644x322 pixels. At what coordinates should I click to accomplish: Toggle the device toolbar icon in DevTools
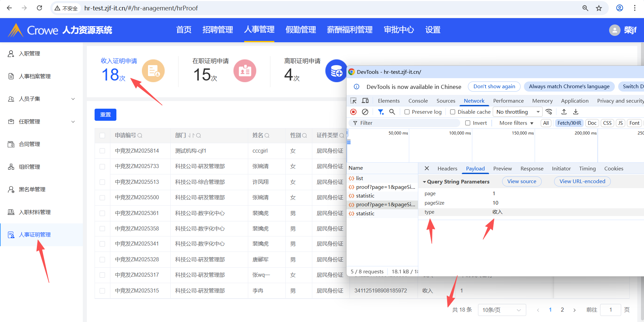tap(365, 101)
